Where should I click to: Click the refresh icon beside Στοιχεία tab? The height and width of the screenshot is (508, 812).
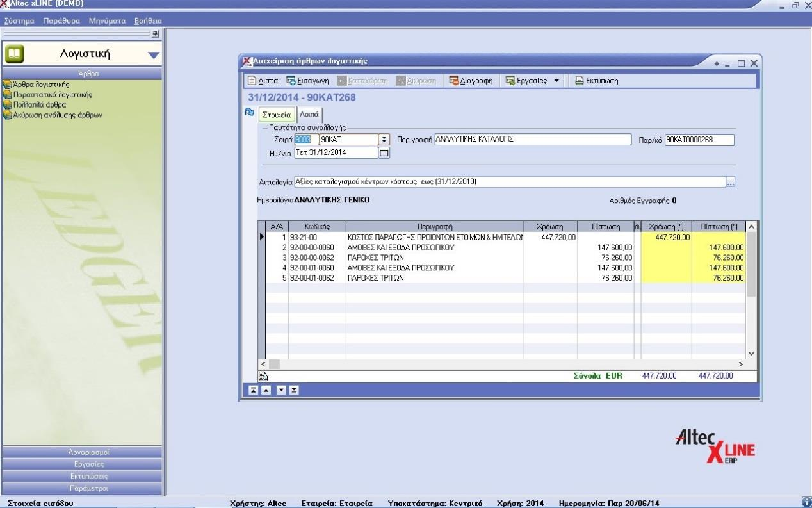click(x=250, y=111)
